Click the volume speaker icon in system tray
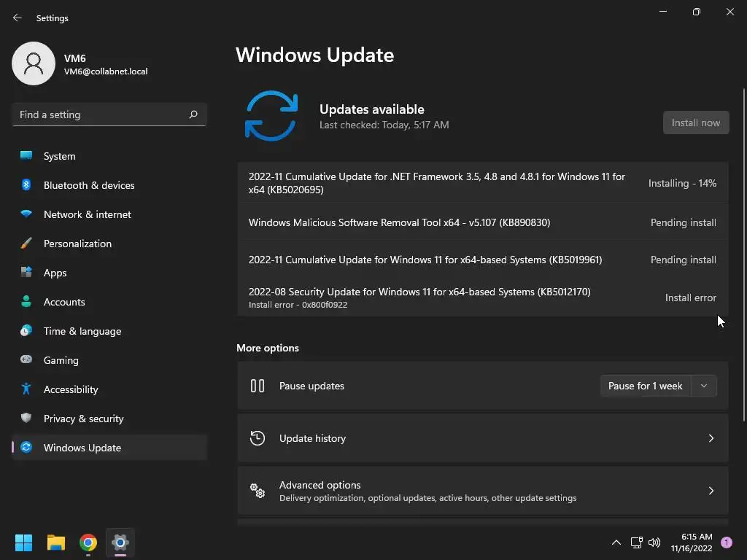The height and width of the screenshot is (560, 747). (x=654, y=542)
